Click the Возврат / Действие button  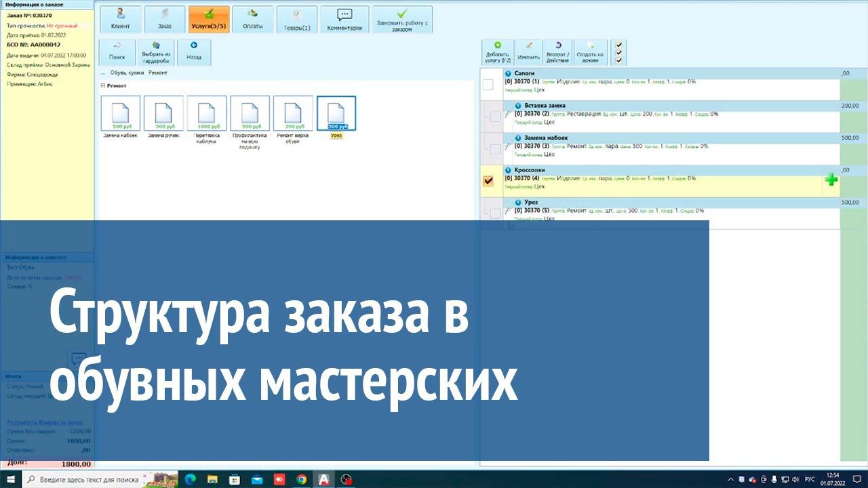tap(557, 52)
